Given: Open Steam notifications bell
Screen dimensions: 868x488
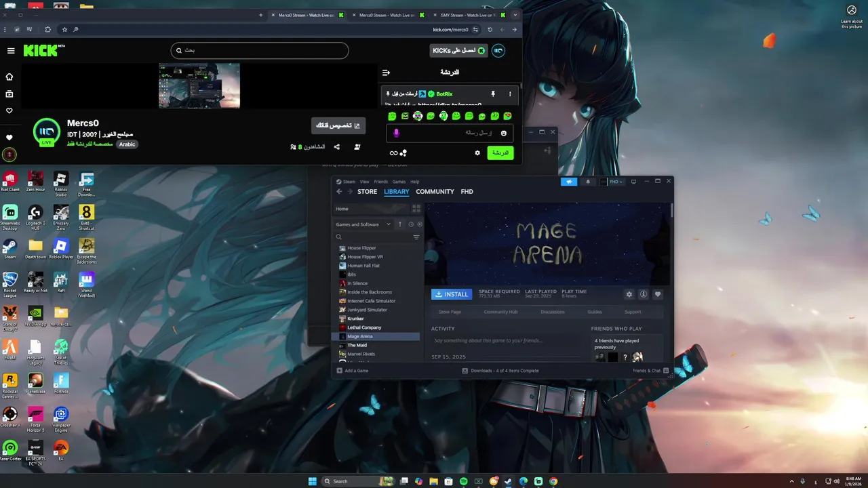Looking at the screenshot, I should 588,182.
